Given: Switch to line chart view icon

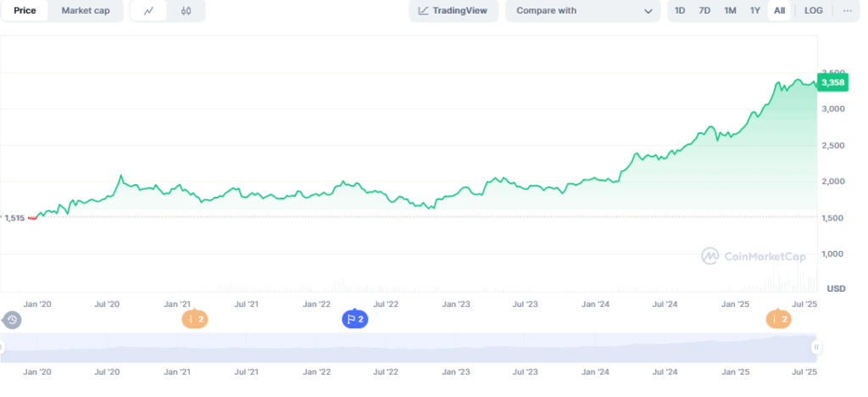Looking at the screenshot, I should 149,11.
